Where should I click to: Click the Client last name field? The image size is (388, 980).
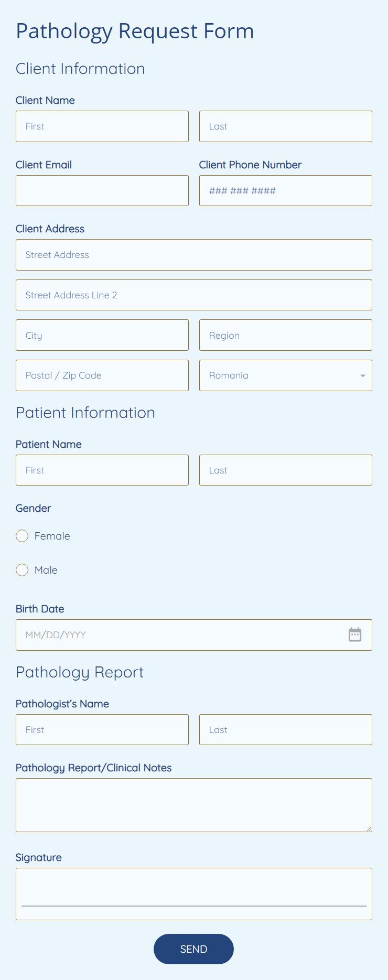click(x=285, y=126)
